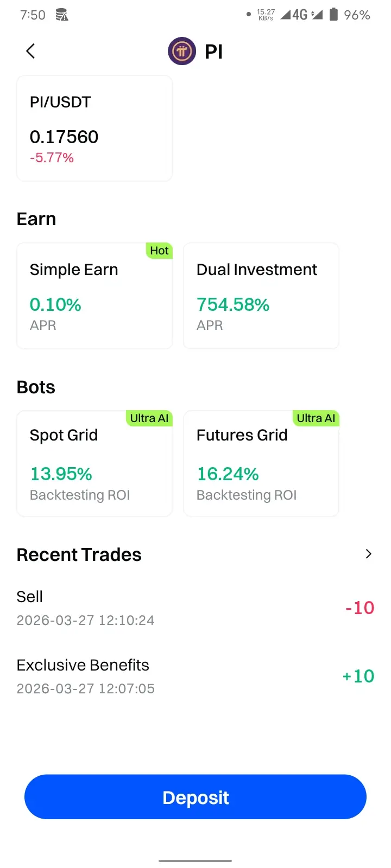Click the Ultra AI badge on Spot Grid
Viewport: 391px width, 868px height.
tap(149, 418)
